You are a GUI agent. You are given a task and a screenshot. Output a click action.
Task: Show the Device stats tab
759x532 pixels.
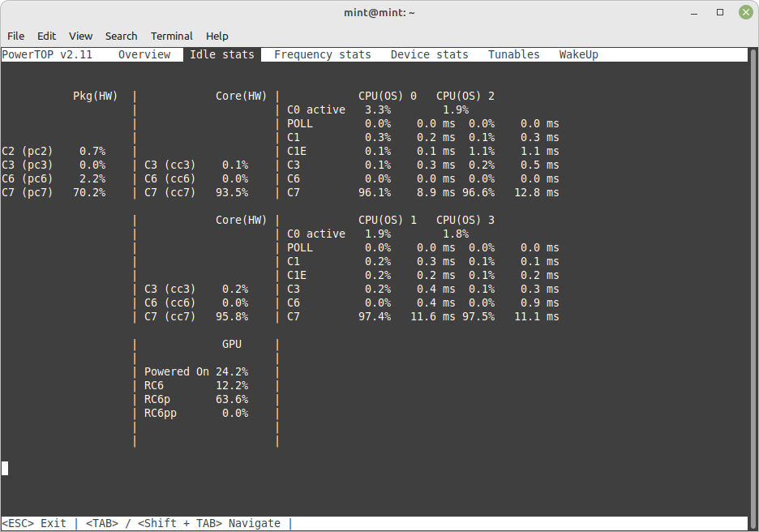(429, 54)
